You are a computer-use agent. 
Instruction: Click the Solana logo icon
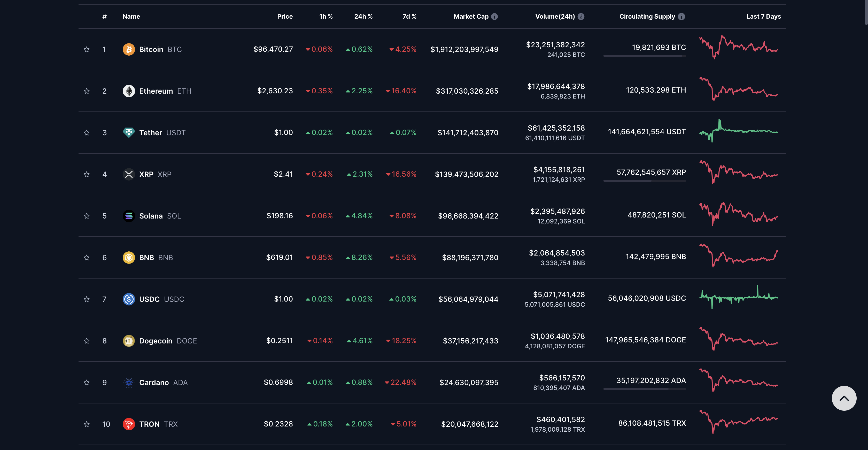[129, 216]
